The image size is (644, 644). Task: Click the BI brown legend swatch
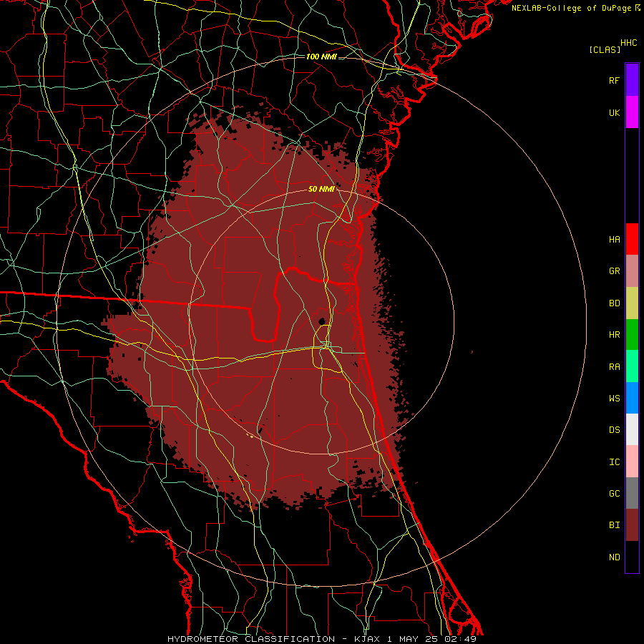(632, 525)
